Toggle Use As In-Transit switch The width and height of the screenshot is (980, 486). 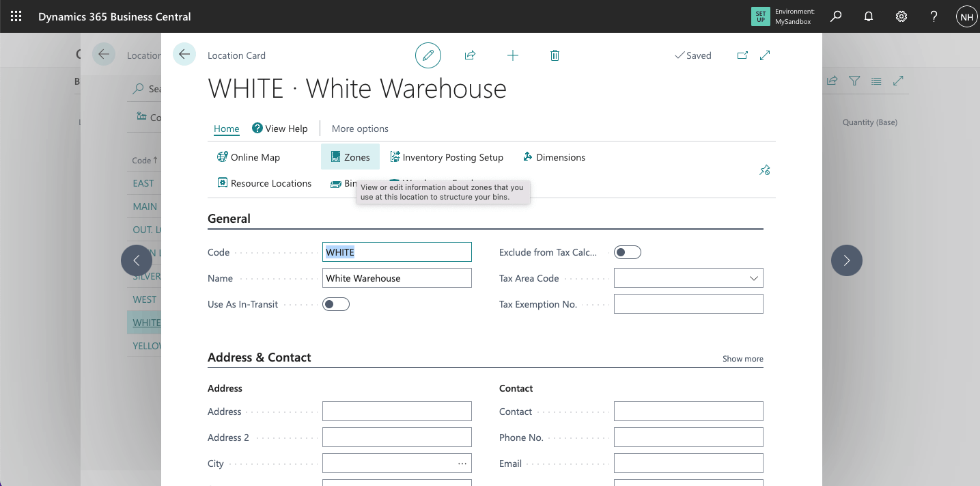[336, 304]
